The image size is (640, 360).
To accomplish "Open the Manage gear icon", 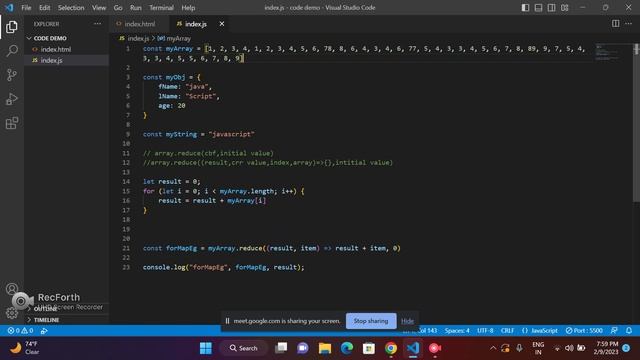I will click(x=11, y=313).
